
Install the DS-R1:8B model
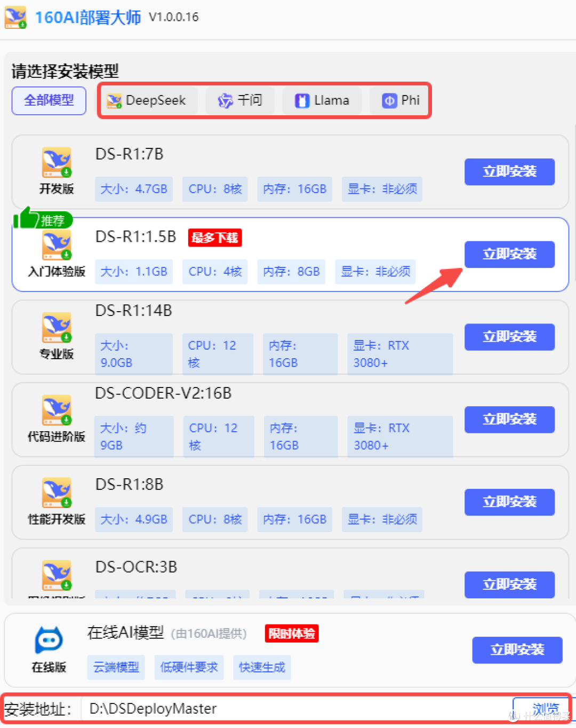(x=509, y=502)
